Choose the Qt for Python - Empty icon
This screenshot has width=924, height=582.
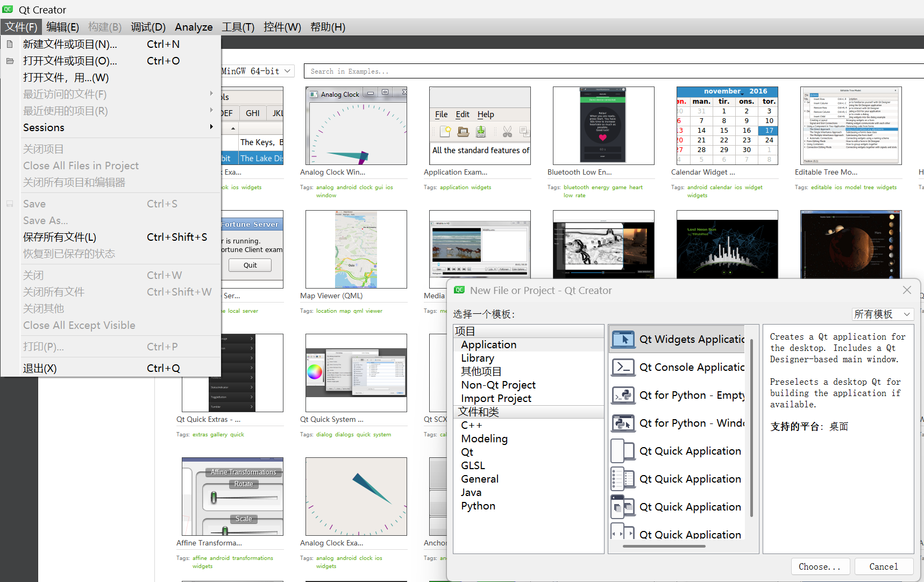pos(623,395)
